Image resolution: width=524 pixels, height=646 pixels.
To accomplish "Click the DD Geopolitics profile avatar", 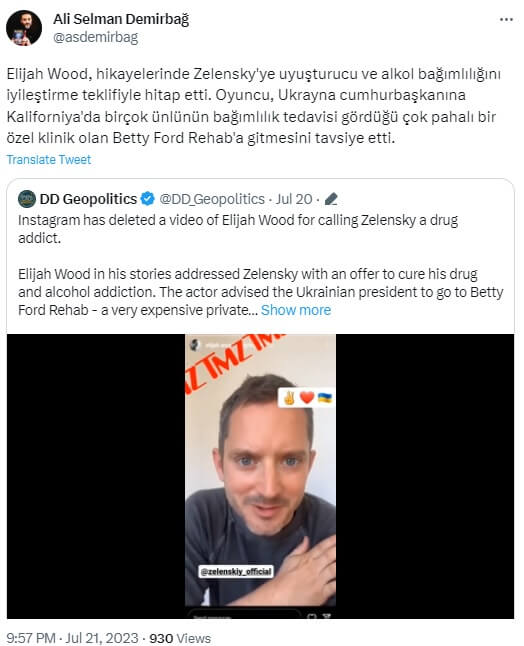I will point(27,199).
